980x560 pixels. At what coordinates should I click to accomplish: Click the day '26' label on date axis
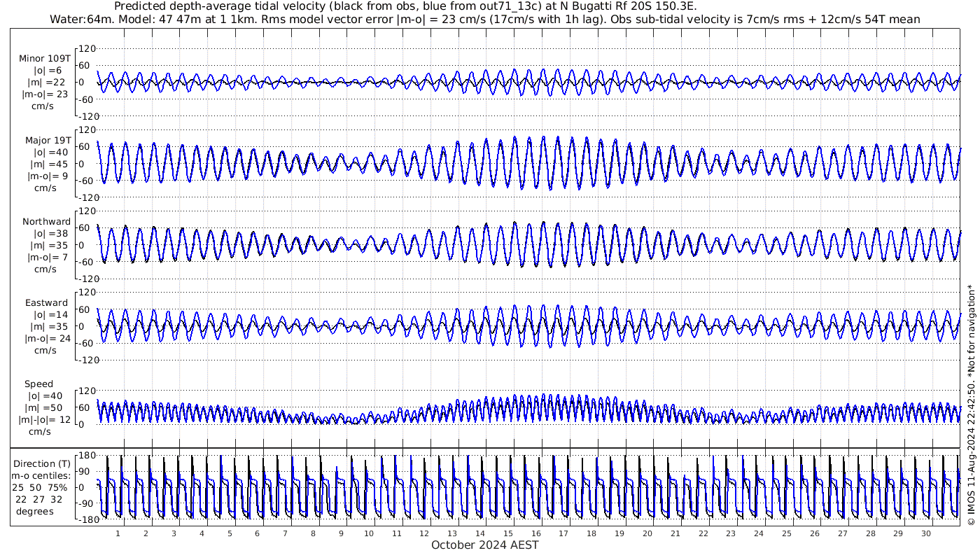[x=815, y=533]
